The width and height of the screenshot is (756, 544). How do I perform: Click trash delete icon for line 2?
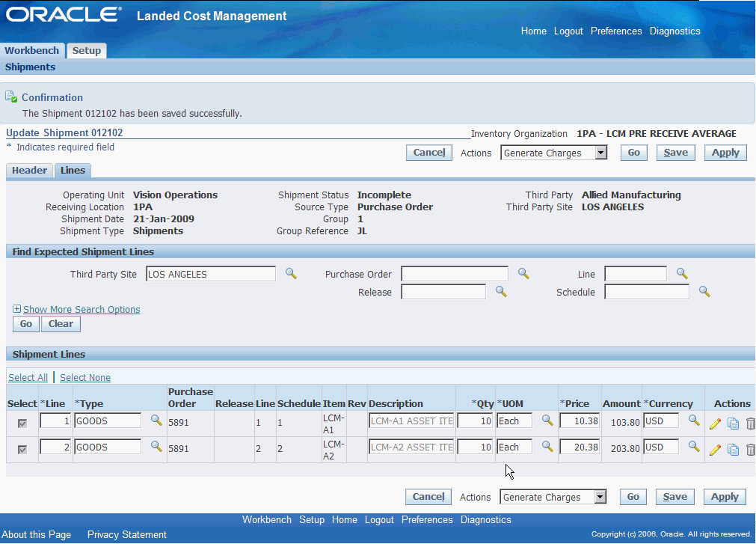coord(750,450)
